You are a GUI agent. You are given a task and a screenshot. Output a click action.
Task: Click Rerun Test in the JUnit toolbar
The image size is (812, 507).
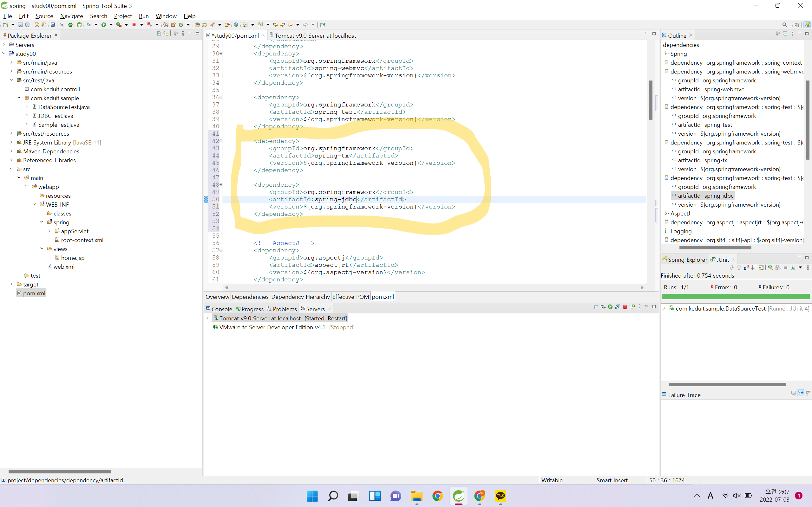pos(770,267)
